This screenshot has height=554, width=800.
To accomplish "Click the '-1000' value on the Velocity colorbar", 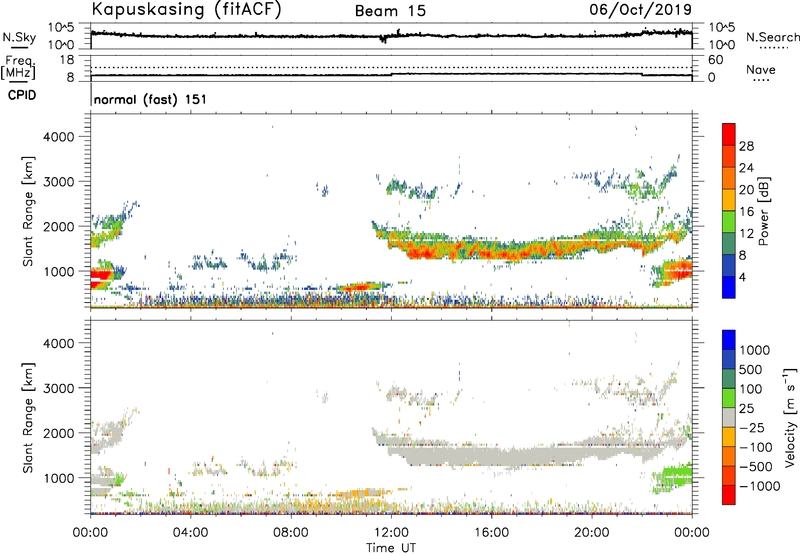I will pos(759,486).
